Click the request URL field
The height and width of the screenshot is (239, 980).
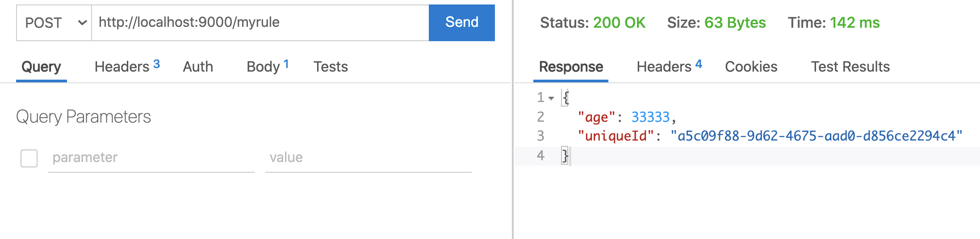[260, 23]
